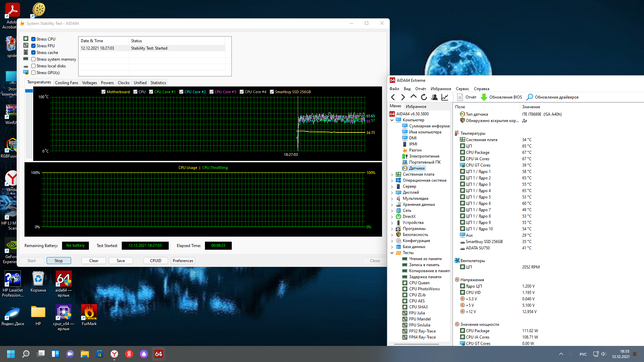Click the Preferences button
Screen dimensions: 644x362
183,261
